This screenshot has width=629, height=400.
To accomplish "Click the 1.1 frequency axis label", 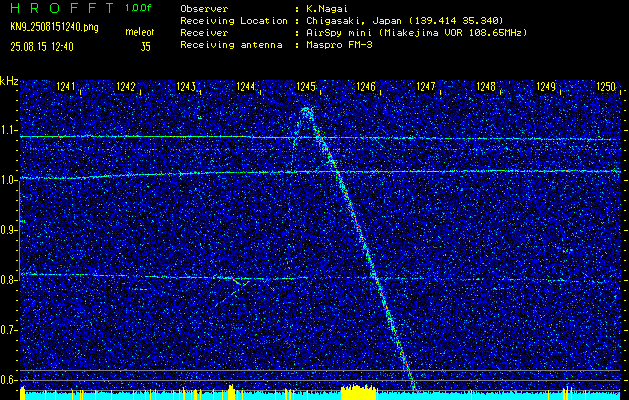I will click(7, 130).
